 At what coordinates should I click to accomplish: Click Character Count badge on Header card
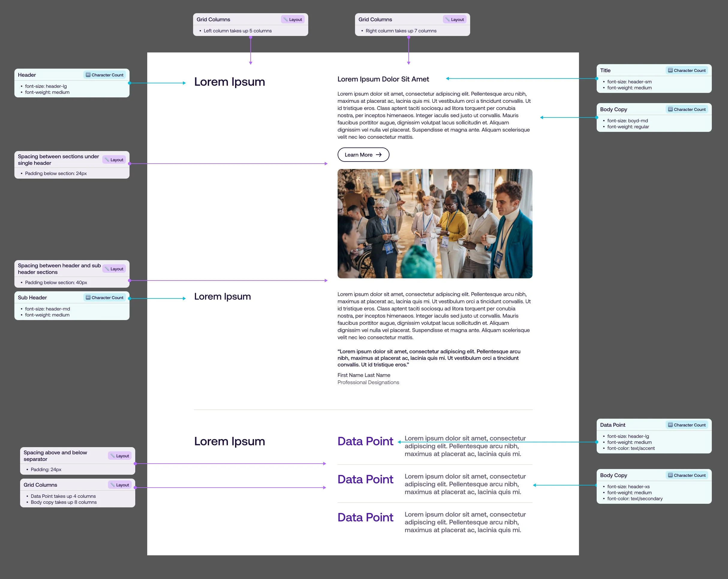[x=104, y=75]
